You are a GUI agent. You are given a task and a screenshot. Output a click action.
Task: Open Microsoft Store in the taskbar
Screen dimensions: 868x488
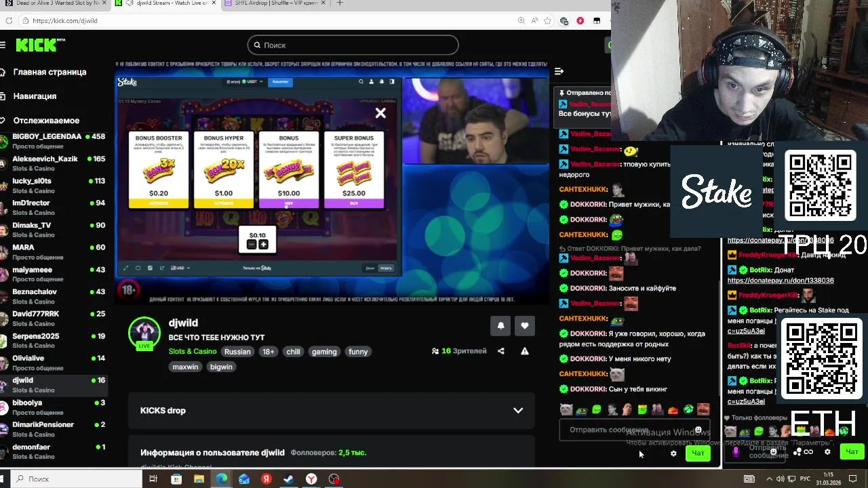click(176, 479)
